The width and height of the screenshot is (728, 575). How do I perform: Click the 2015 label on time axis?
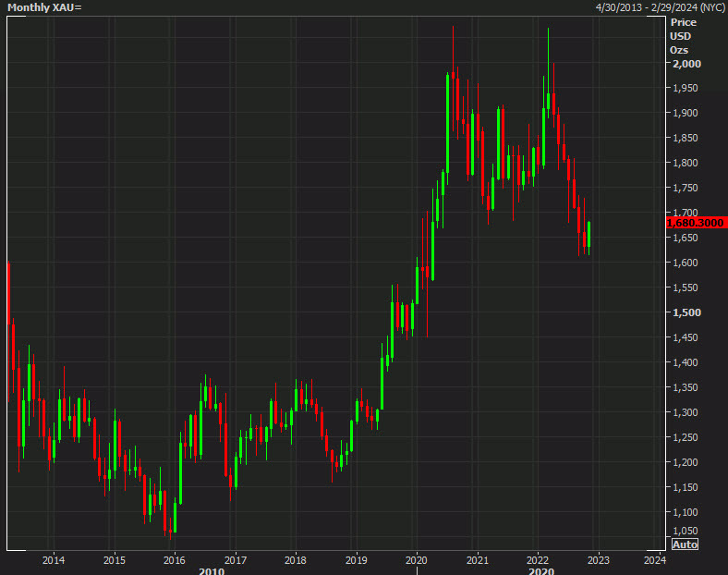point(115,560)
